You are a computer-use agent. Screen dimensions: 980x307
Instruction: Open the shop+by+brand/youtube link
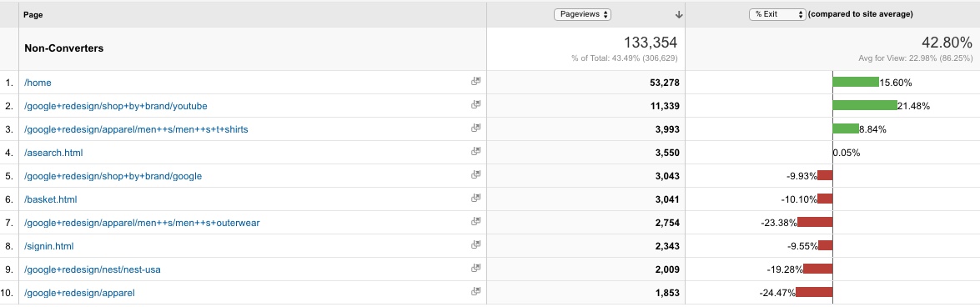116,106
